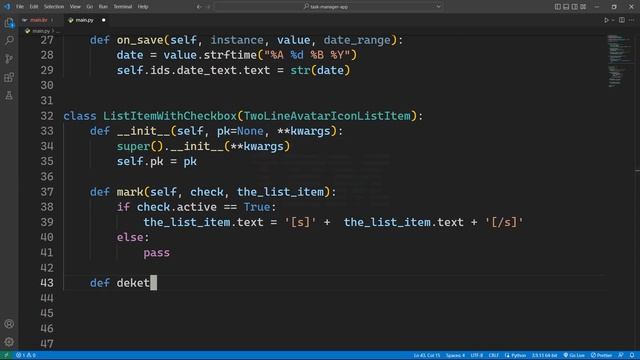
Task: Click Ln 43, Col 15 in status bar
Action: click(x=427, y=355)
